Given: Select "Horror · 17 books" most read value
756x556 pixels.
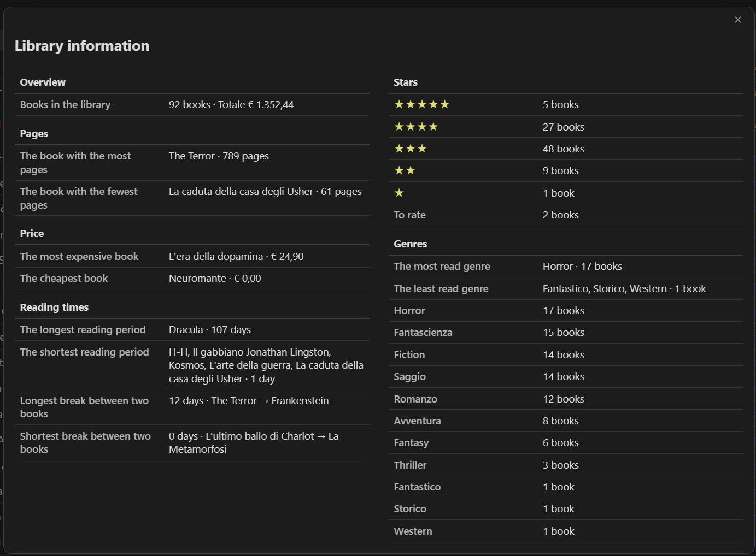Looking at the screenshot, I should (582, 266).
